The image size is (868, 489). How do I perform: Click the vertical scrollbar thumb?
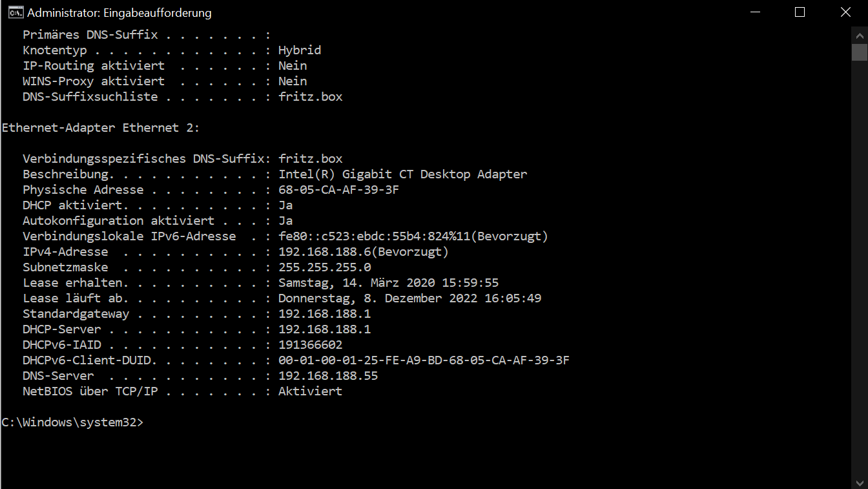point(859,52)
